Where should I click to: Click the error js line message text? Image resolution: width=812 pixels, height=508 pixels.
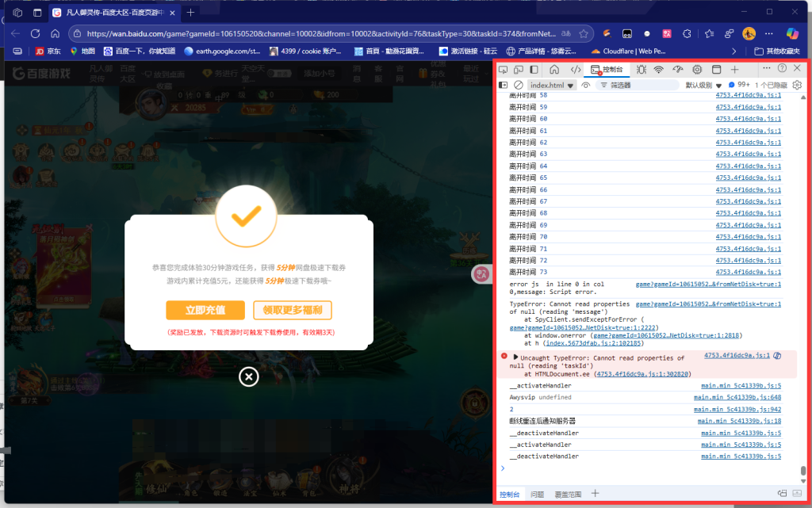[x=557, y=288]
